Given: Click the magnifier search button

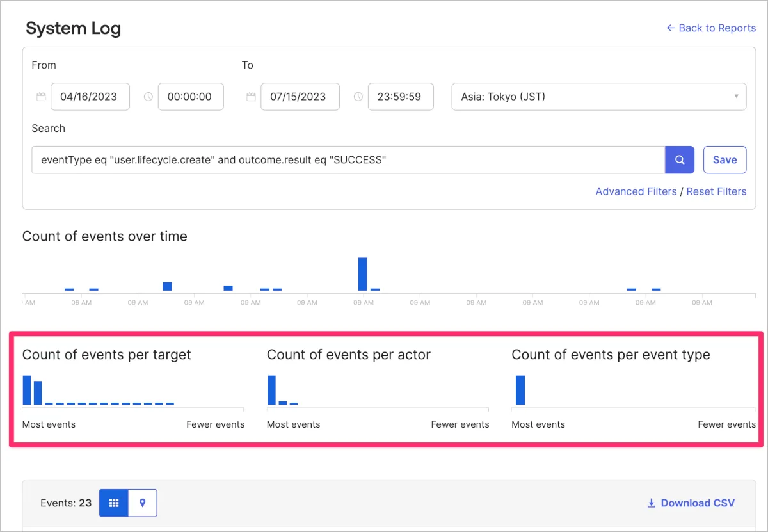Looking at the screenshot, I should 680,160.
